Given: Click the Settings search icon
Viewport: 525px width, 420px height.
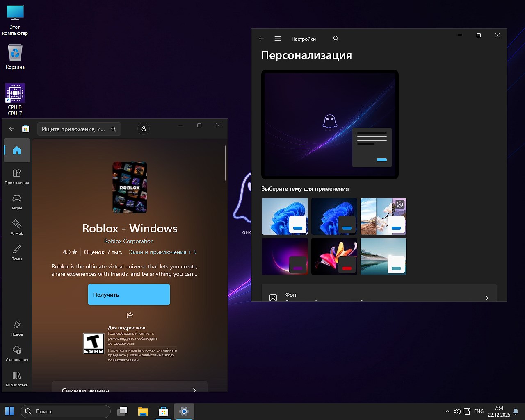Looking at the screenshot, I should 336,39.
